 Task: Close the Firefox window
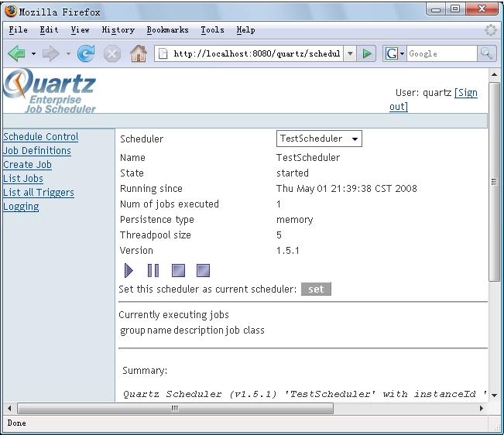point(482,9)
